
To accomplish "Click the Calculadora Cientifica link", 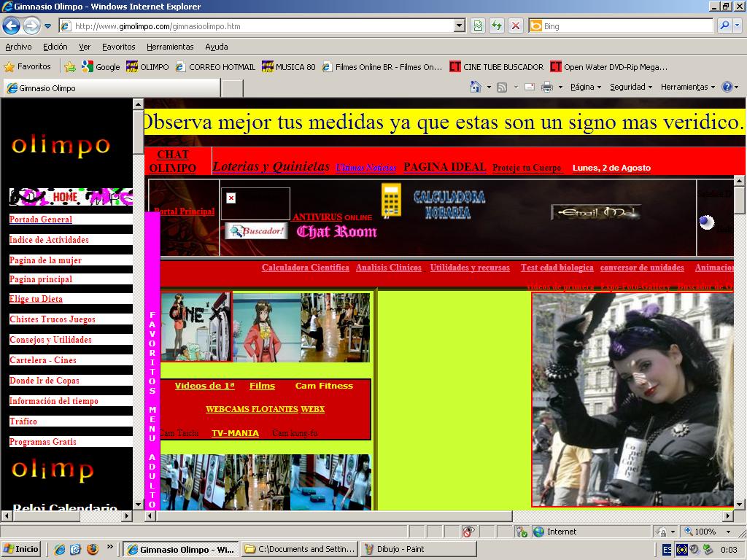I will (x=305, y=268).
